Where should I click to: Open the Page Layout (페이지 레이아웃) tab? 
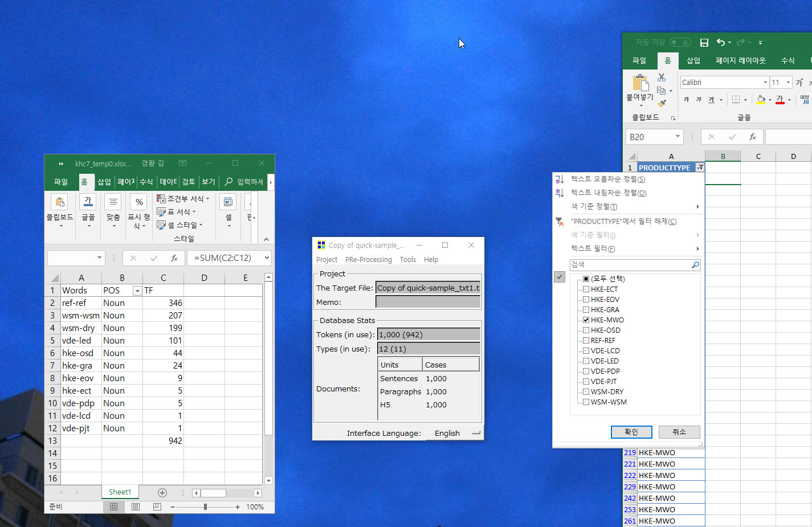click(741, 60)
